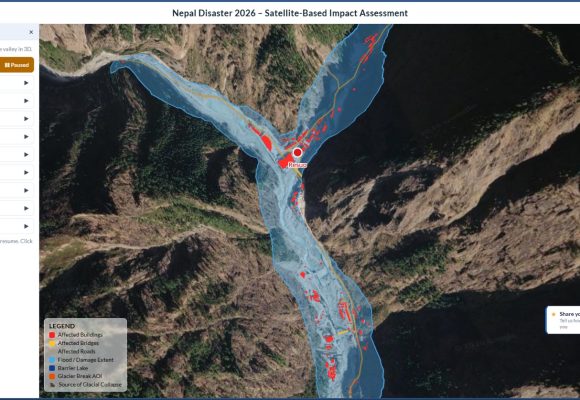The image size is (580, 400).
Task: Open the last arrow row above 'resume. Click'
Action: pos(17,226)
